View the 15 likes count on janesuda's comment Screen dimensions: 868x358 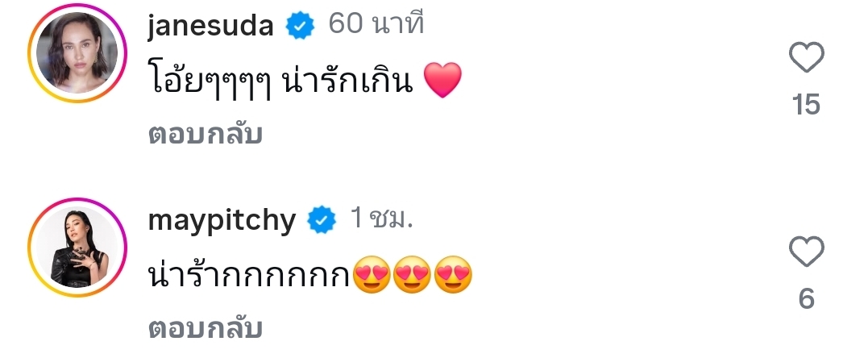tap(806, 105)
